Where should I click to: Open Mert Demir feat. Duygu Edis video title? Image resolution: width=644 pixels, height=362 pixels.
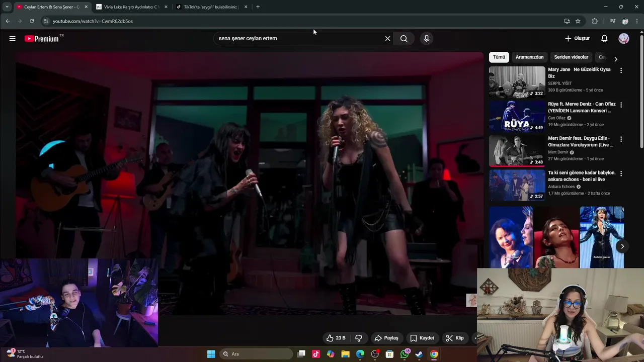(x=581, y=141)
